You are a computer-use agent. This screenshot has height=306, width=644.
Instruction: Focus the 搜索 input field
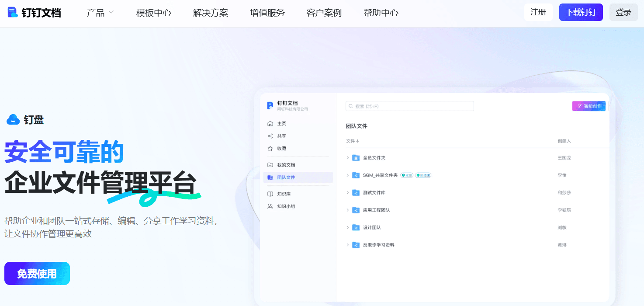click(x=410, y=106)
